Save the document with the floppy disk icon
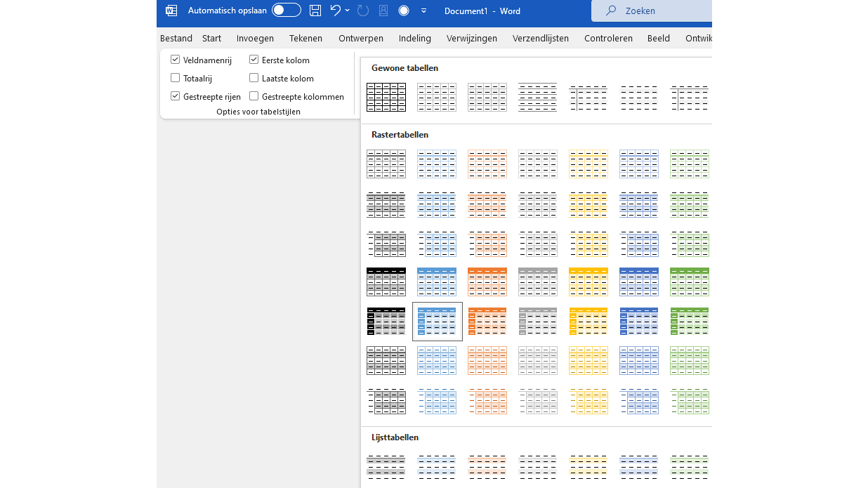The height and width of the screenshot is (488, 868). pos(315,11)
